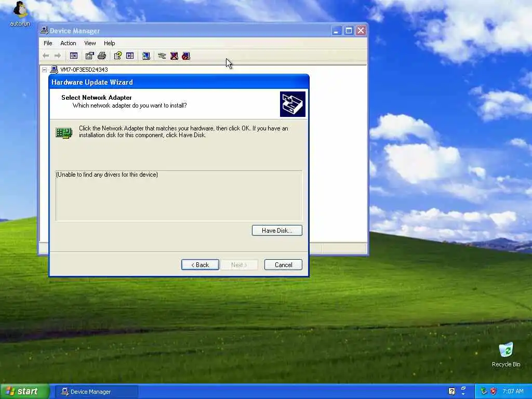This screenshot has height=399, width=532.
Task: Click the 'Select Network Adapter' heading
Action: pos(96,97)
